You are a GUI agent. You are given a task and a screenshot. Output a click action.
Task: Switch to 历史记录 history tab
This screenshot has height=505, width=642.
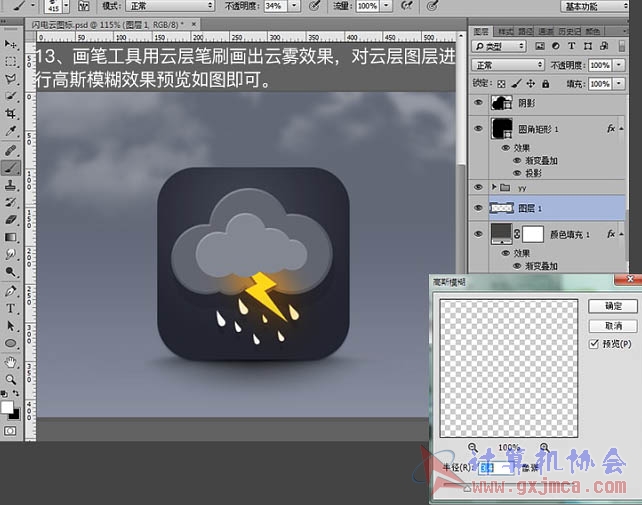pyautogui.click(x=570, y=32)
